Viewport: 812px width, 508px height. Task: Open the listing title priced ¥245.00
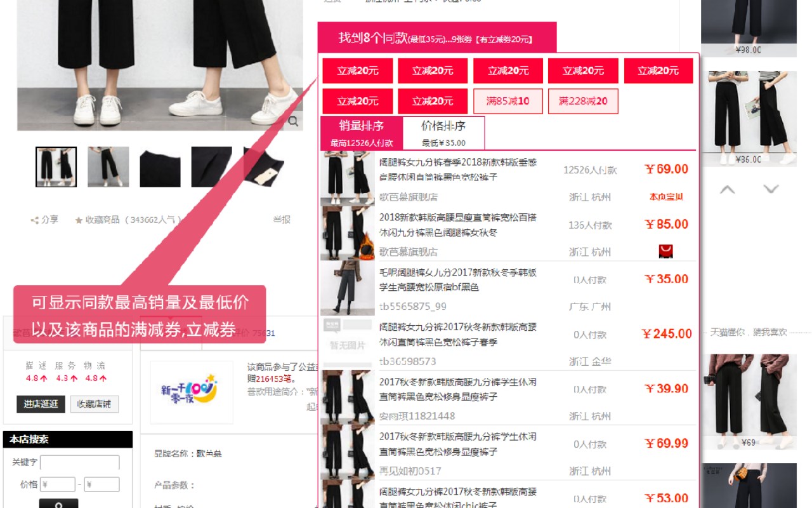click(x=458, y=334)
